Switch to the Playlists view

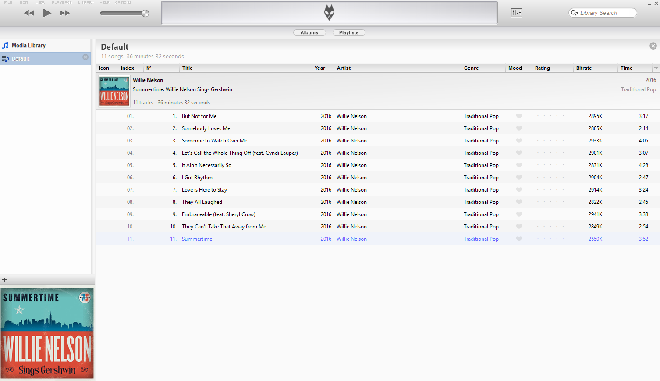pyautogui.click(x=349, y=32)
